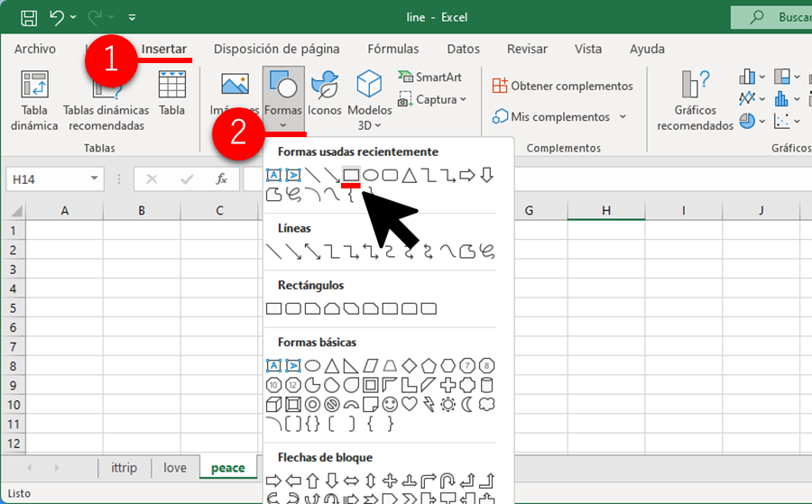The height and width of the screenshot is (504, 812).
Task: Open Customize Quick Access Toolbar dropdown
Action: (x=132, y=17)
